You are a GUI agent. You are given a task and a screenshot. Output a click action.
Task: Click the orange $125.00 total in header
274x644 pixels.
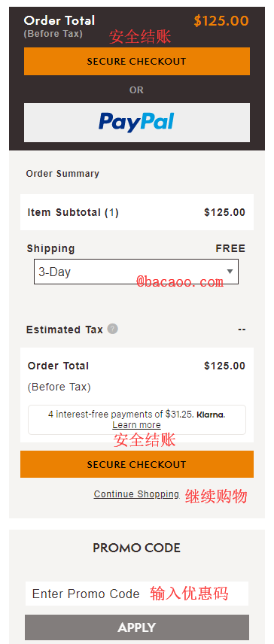pyautogui.click(x=221, y=21)
